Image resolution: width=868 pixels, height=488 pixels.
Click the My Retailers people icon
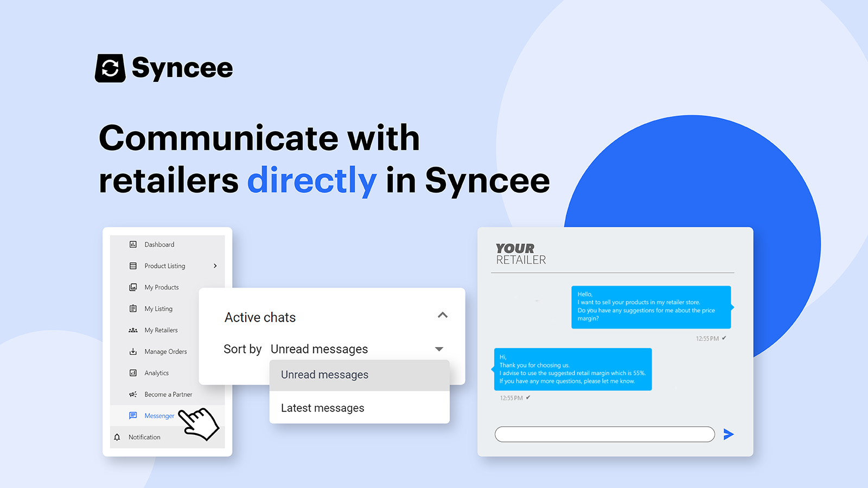(133, 330)
